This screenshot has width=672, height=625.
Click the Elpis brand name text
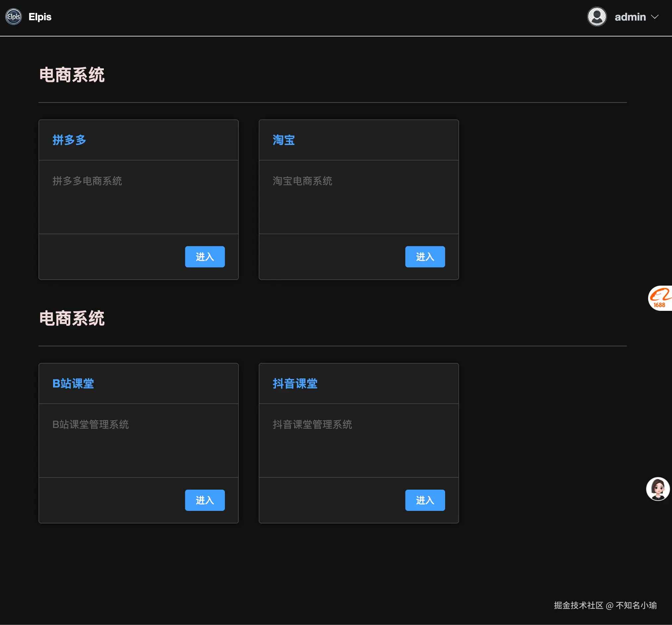pyautogui.click(x=40, y=17)
